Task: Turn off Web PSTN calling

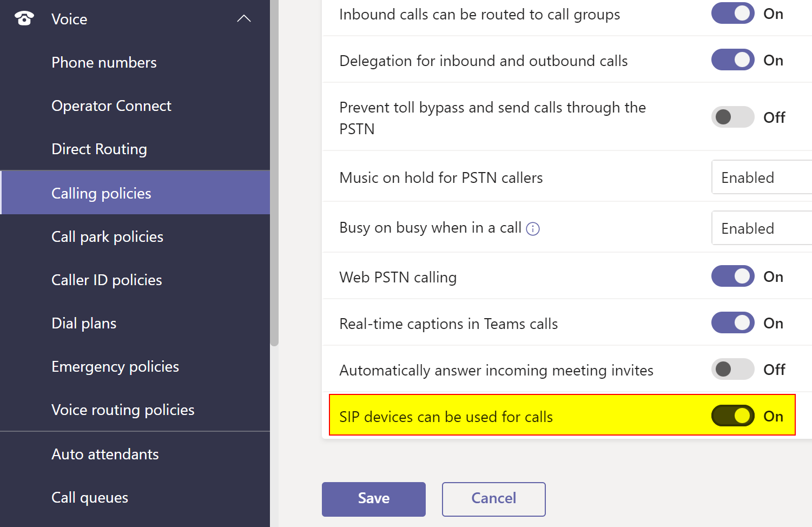Action: (x=732, y=276)
